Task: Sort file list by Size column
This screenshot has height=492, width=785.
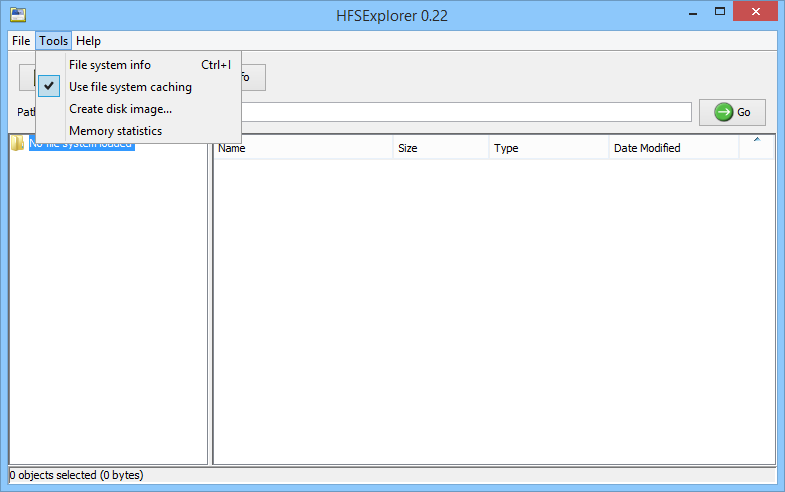Action: [441, 148]
